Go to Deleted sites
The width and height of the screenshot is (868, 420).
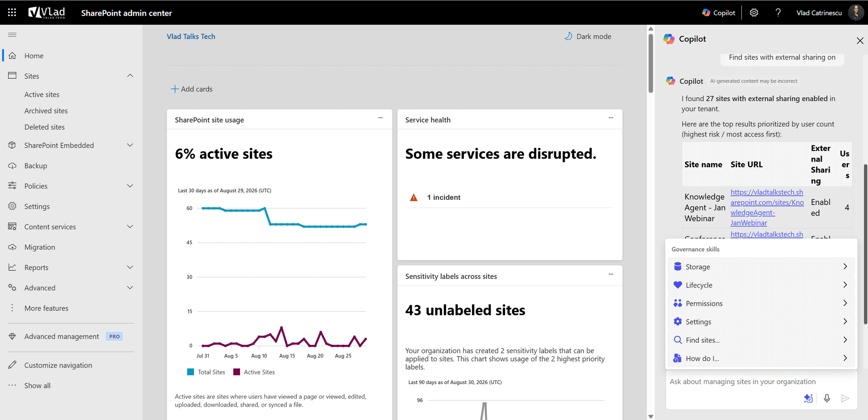click(44, 127)
